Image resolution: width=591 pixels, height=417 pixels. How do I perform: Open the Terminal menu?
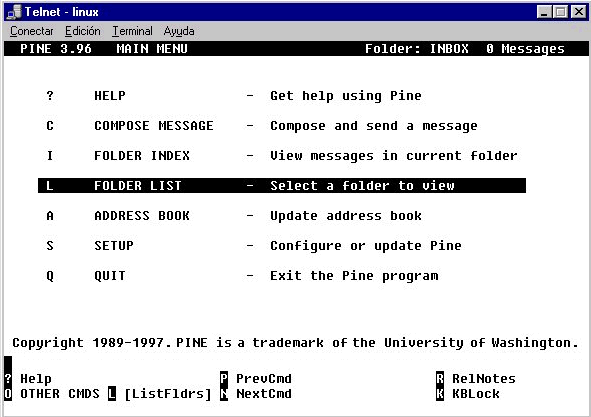coord(132,31)
